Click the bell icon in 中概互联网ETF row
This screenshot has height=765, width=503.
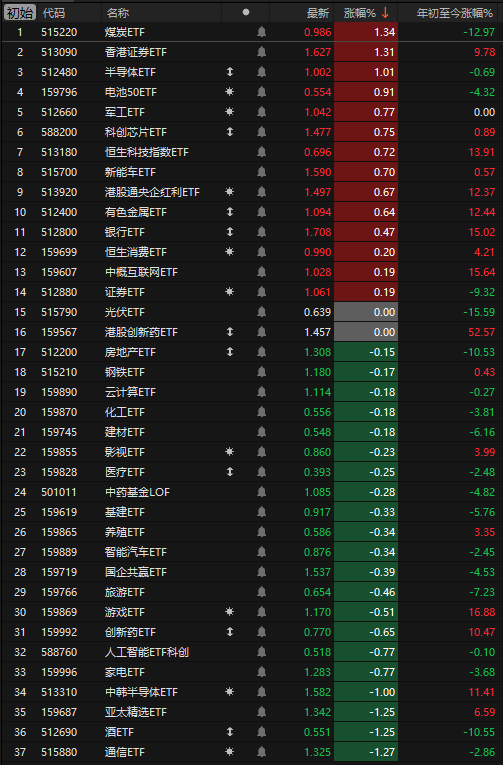(x=262, y=272)
